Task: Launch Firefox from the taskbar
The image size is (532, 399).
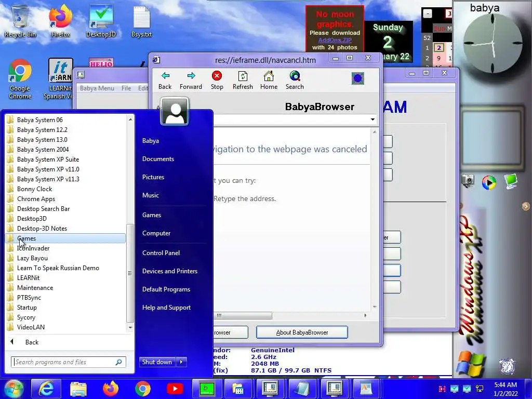Action: click(x=111, y=389)
